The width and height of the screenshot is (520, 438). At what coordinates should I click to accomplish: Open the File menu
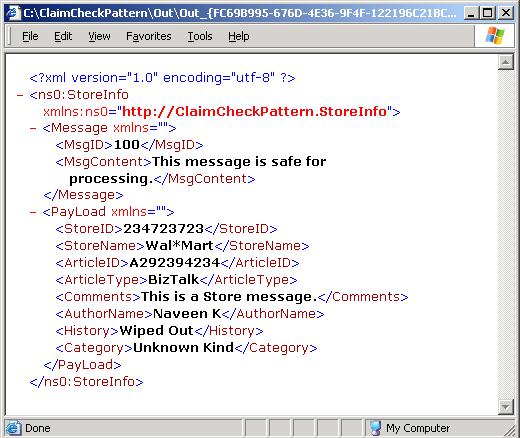[30, 36]
